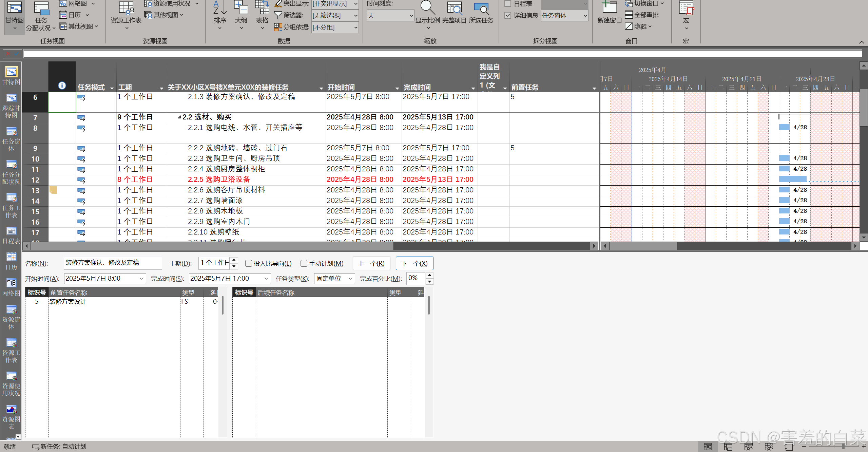Enable the 日程表 checkbox
The height and width of the screenshot is (452, 868).
(508, 4)
